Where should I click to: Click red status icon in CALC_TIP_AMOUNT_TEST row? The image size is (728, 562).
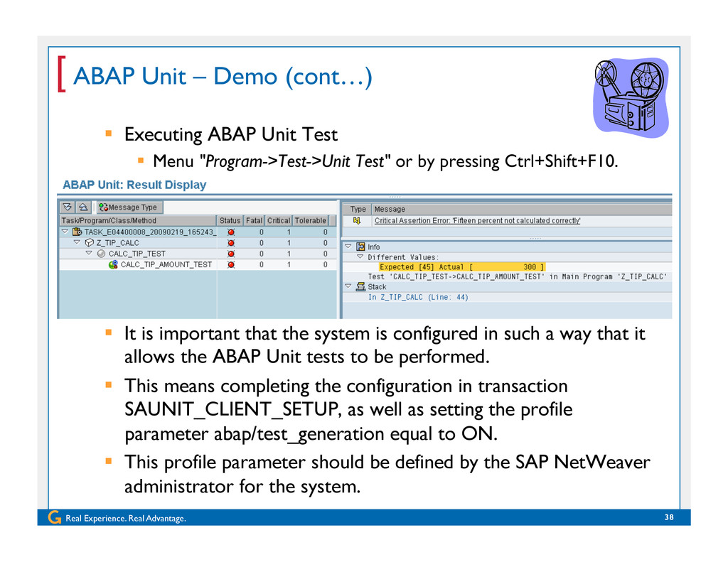pyautogui.click(x=231, y=264)
